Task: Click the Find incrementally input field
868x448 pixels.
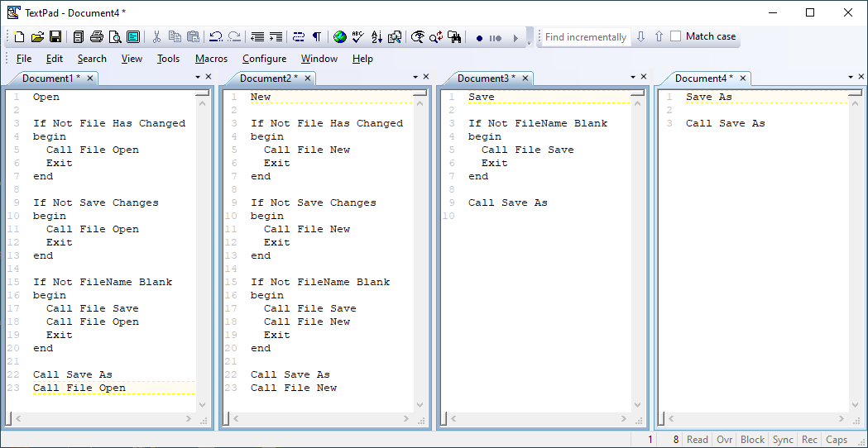Action: tap(586, 37)
